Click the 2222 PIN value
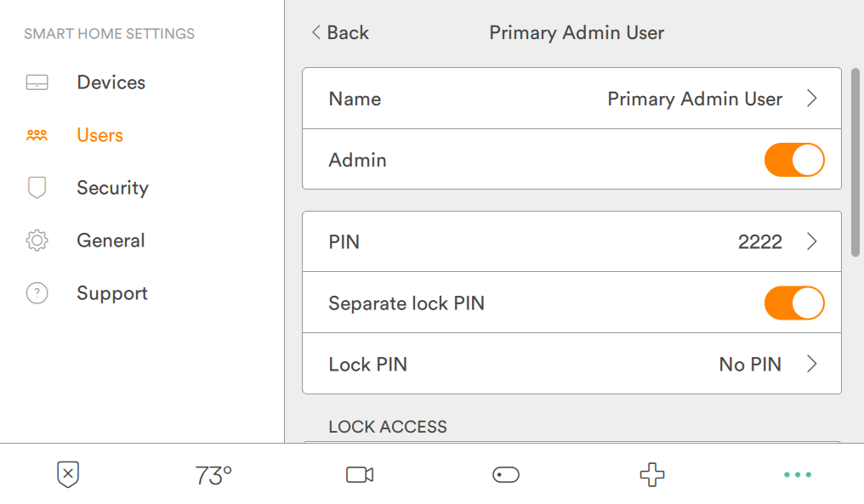 (759, 242)
